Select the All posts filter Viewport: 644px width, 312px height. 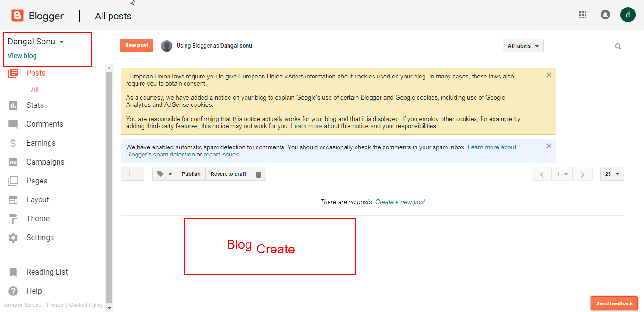pyautogui.click(x=35, y=89)
